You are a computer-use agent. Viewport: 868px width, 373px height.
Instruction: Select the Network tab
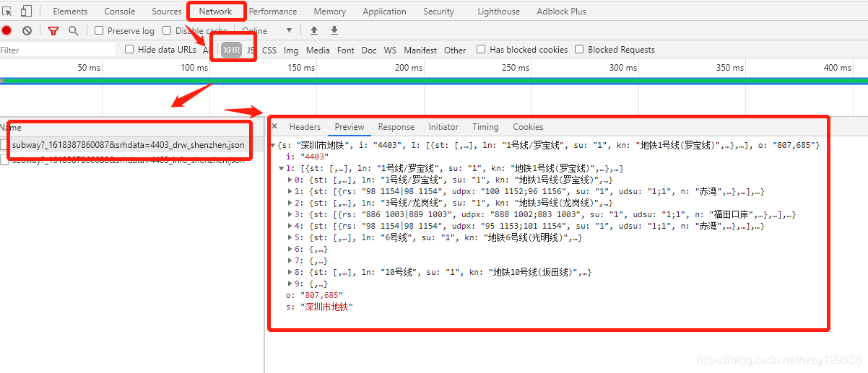point(216,12)
